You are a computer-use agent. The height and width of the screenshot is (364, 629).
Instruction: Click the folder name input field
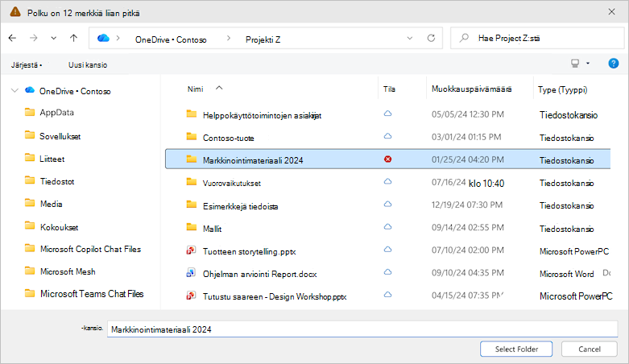tap(362, 329)
